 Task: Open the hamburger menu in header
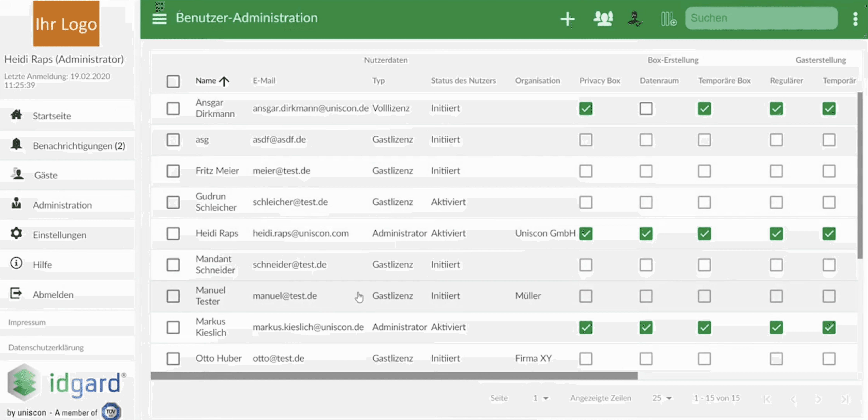click(x=159, y=19)
